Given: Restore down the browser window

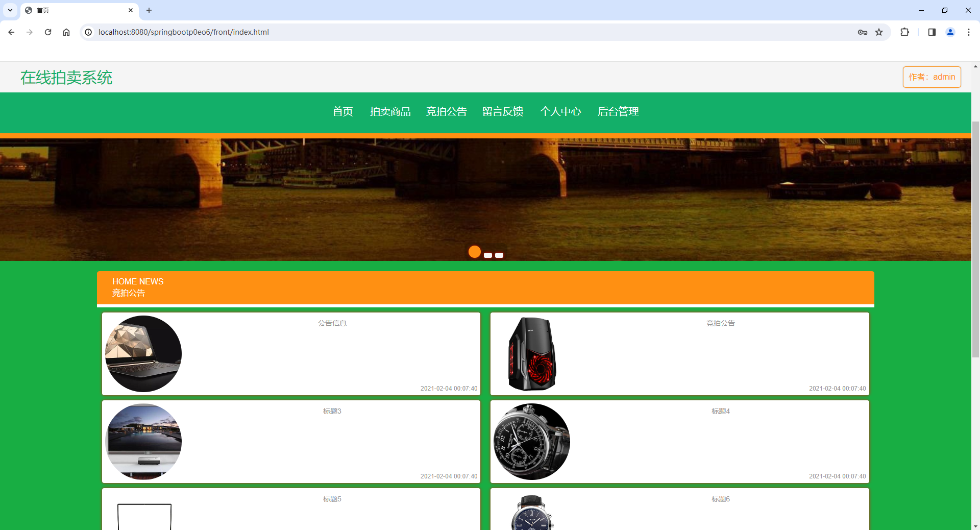Looking at the screenshot, I should tap(945, 10).
